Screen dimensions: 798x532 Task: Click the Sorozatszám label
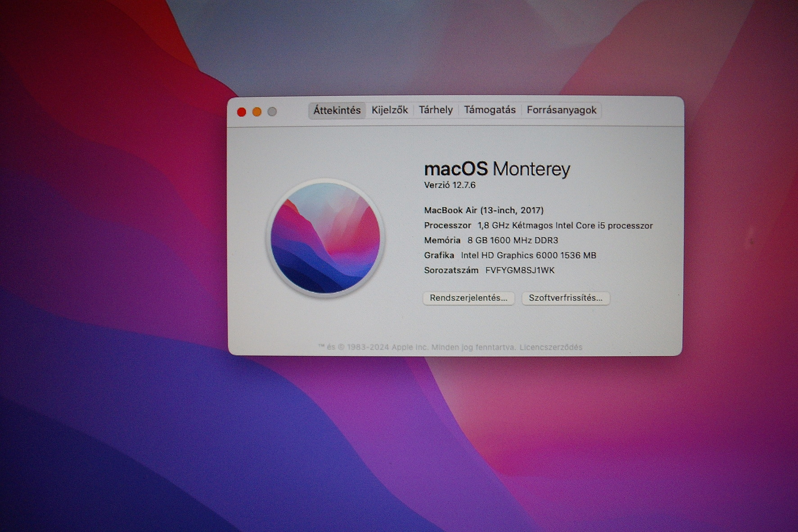click(x=451, y=270)
